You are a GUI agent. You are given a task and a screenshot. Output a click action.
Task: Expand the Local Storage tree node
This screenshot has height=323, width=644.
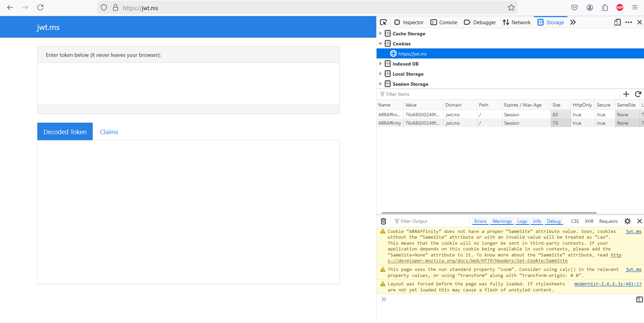(380, 74)
